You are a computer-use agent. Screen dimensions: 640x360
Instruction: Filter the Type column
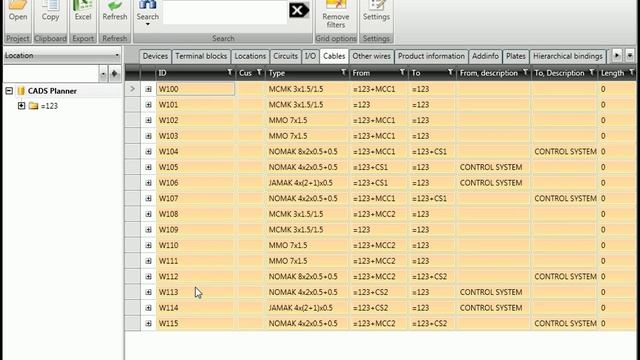click(344, 73)
